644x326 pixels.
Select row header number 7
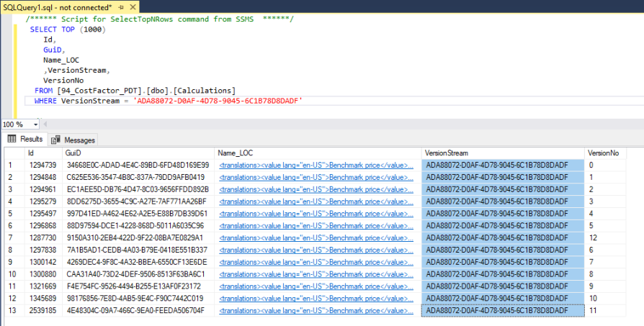[14, 237]
